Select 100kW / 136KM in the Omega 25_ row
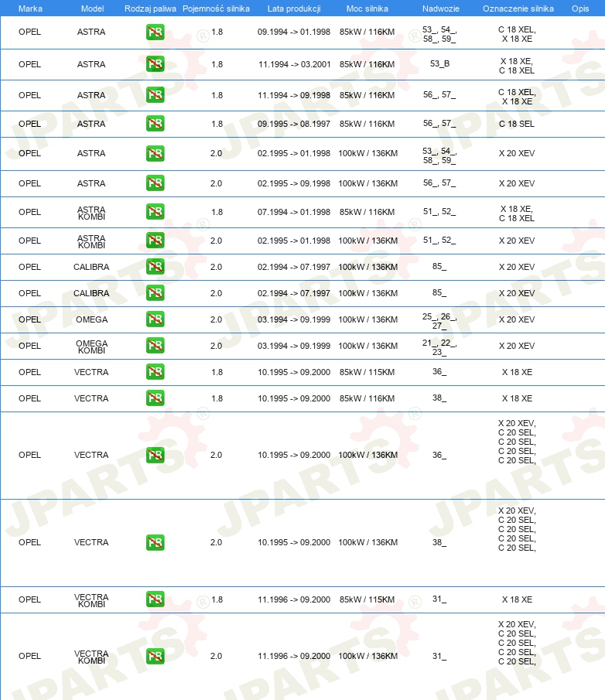 click(x=368, y=319)
